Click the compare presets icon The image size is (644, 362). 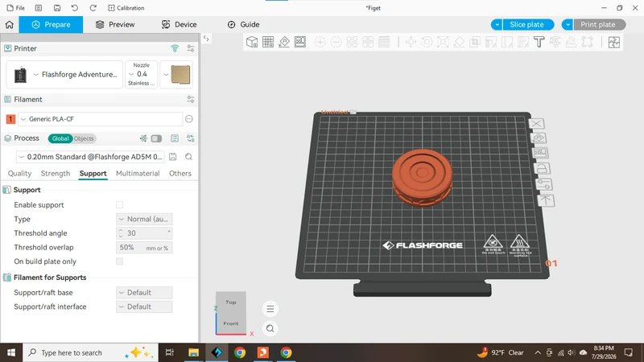point(191,138)
